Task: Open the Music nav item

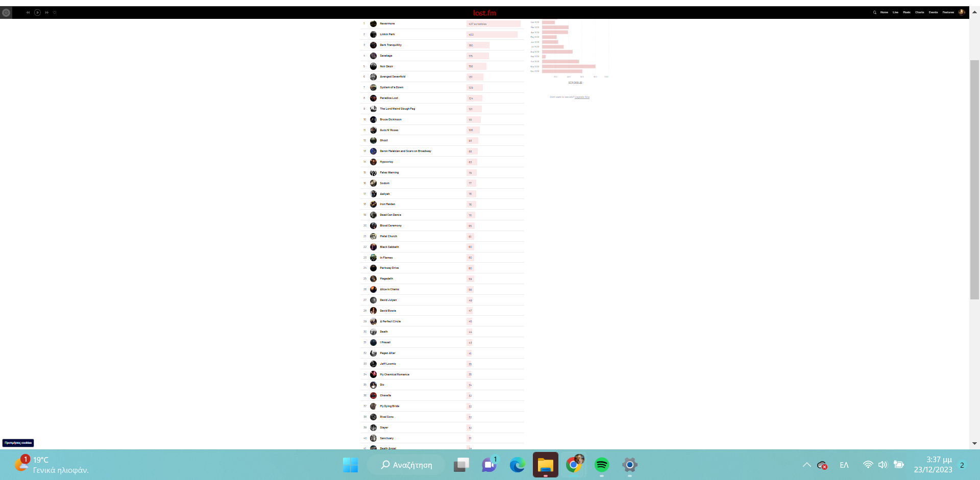Action: (x=906, y=12)
